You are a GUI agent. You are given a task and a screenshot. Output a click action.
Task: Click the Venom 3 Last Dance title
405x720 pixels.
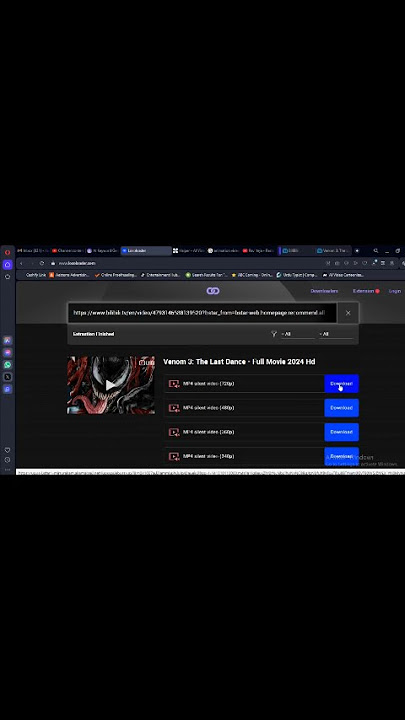click(x=239, y=362)
